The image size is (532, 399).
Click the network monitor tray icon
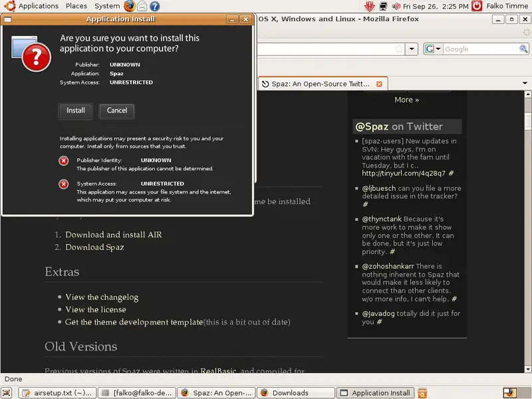pos(384,6)
